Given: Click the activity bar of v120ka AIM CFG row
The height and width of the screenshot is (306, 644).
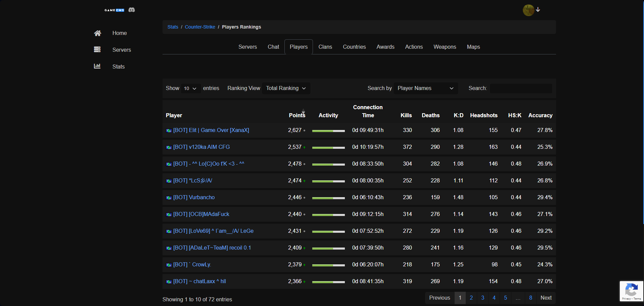Looking at the screenshot, I should tap(328, 148).
